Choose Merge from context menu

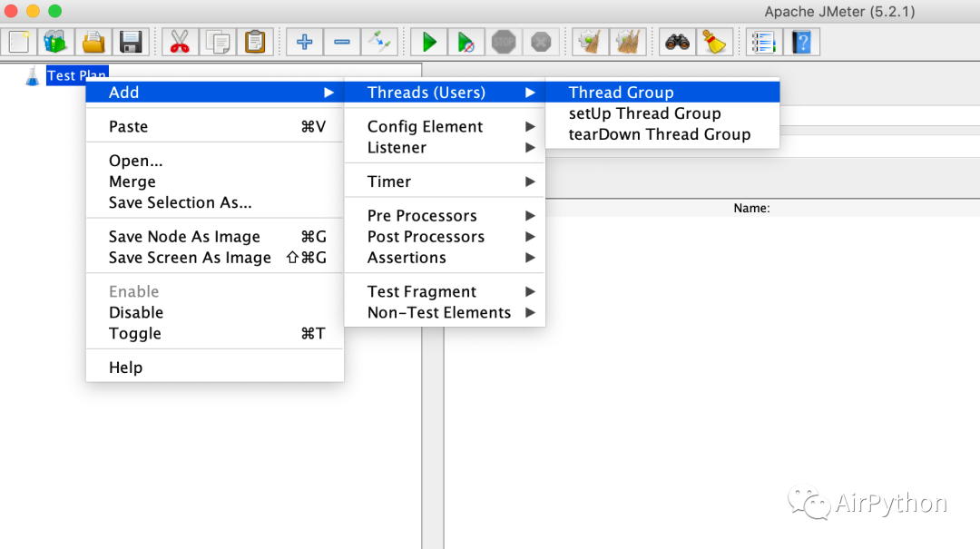pyautogui.click(x=214, y=181)
